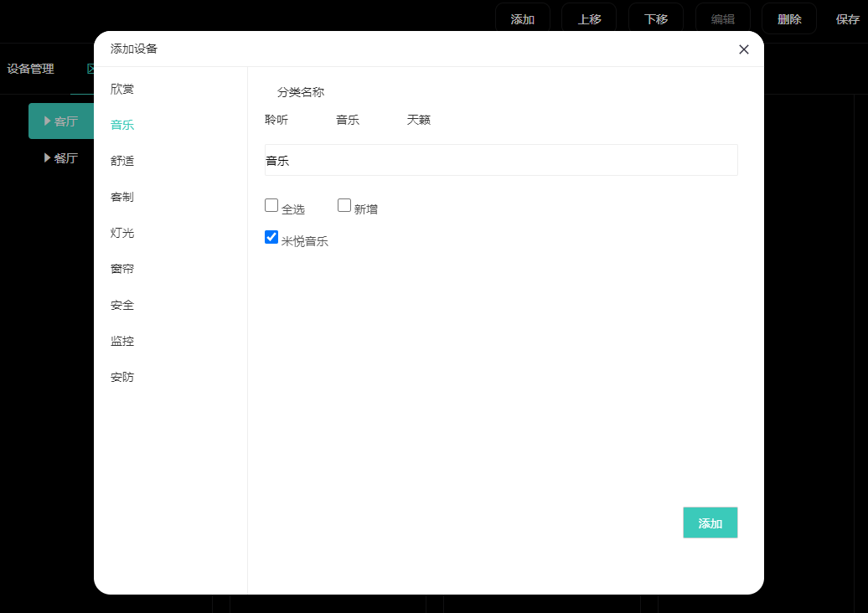The width and height of the screenshot is (868, 613).
Task: Choose the 聆听 name suggestion
Action: [x=276, y=120]
